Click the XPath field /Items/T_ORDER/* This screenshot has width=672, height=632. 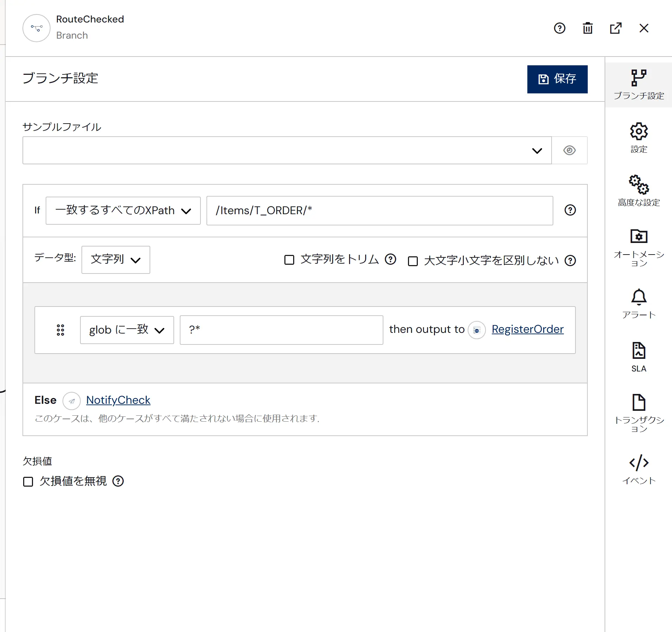point(380,210)
